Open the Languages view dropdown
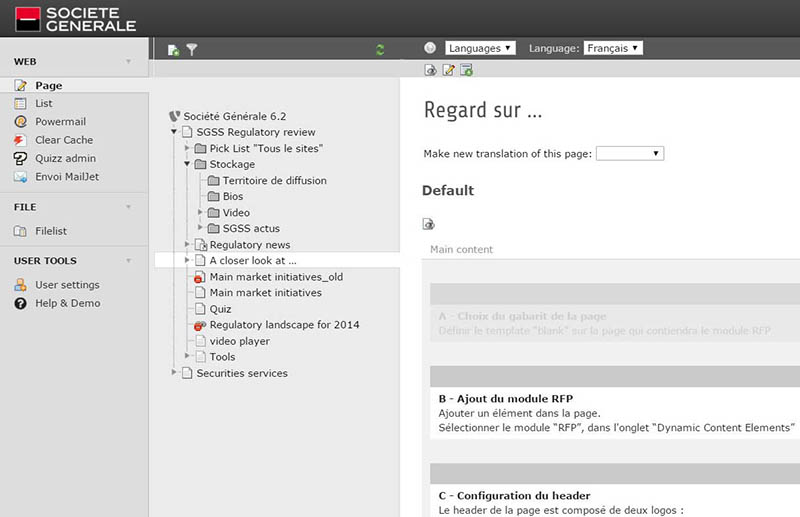Viewport: 800px width, 517px height. (480, 48)
